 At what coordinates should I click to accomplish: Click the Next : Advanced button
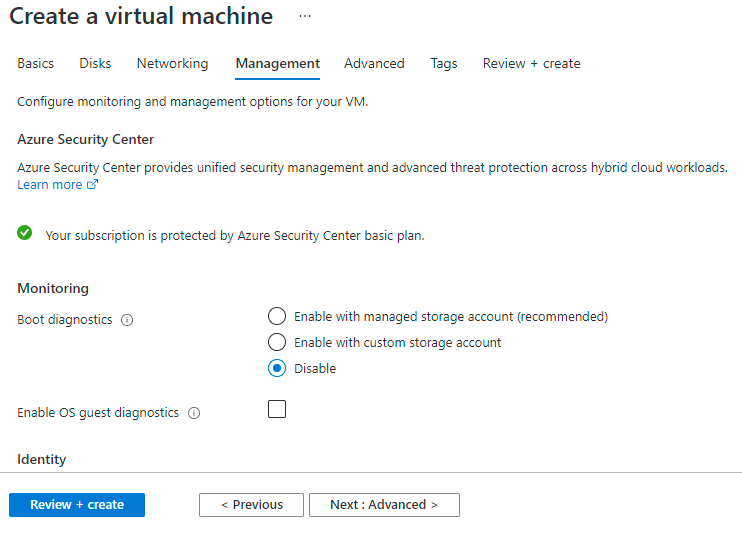pos(384,505)
